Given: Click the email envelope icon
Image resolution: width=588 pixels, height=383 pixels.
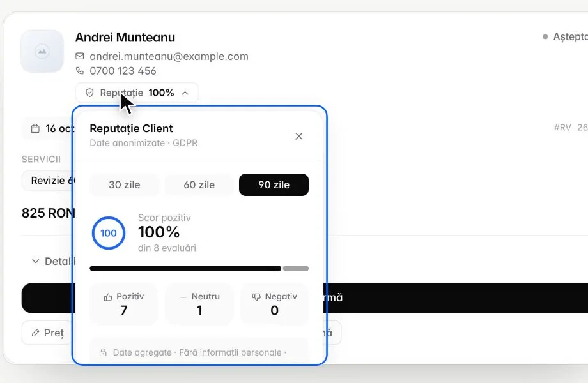Looking at the screenshot, I should 79,56.
